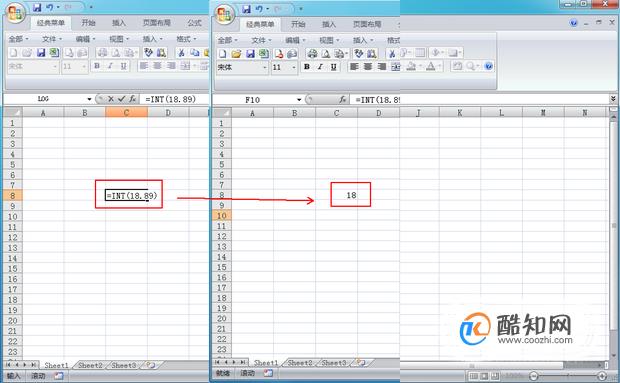Viewport: 620px width, 383px height.
Task: Adjust the zoom slider in the status bar
Action: (x=568, y=376)
